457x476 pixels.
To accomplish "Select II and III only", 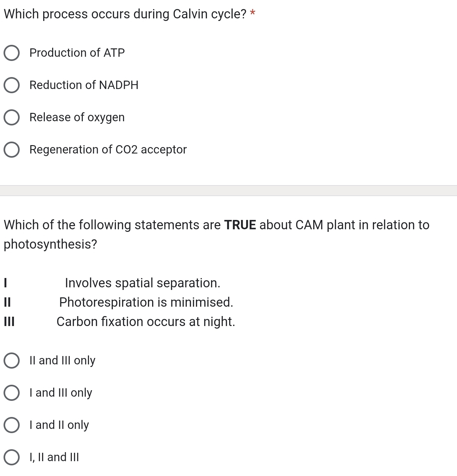I will 12,361.
